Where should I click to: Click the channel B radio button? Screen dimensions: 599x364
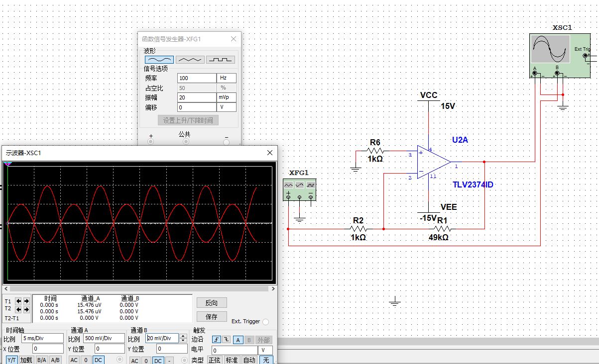click(184, 360)
